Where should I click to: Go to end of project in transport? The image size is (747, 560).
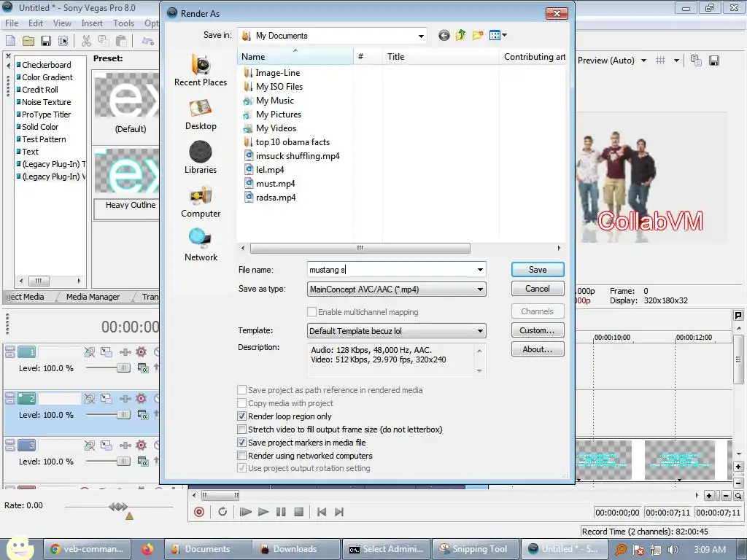tap(339, 512)
